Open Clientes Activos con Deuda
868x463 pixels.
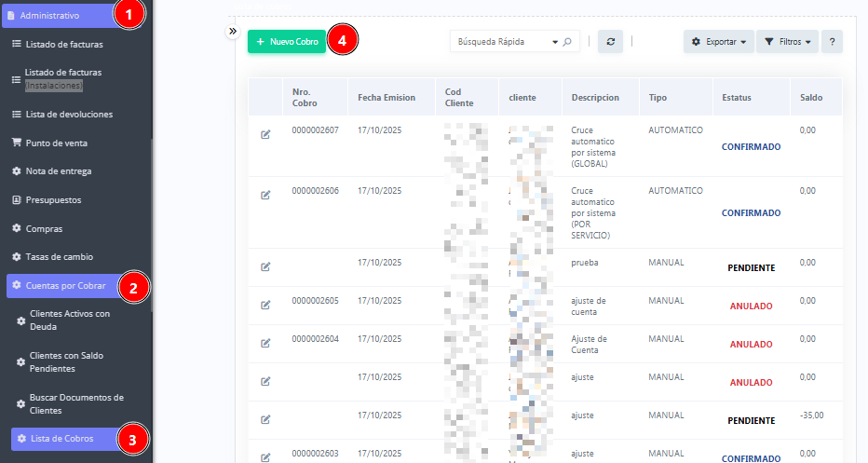click(70, 320)
